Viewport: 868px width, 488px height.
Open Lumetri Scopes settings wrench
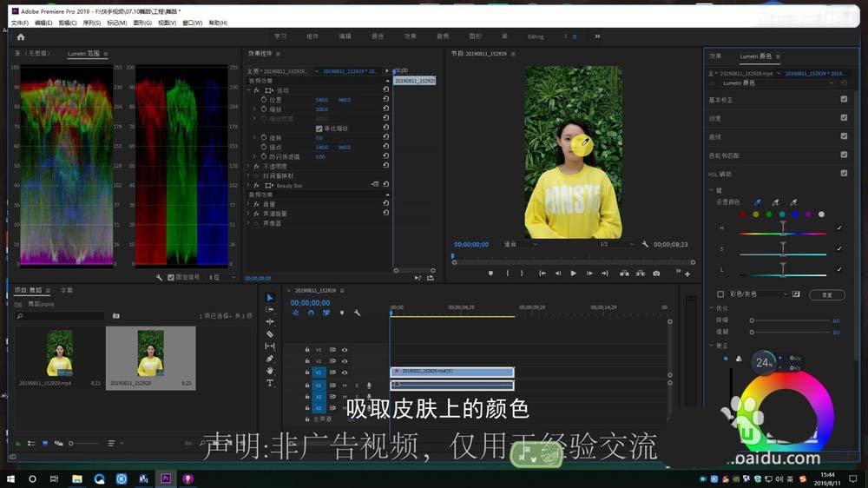point(159,278)
